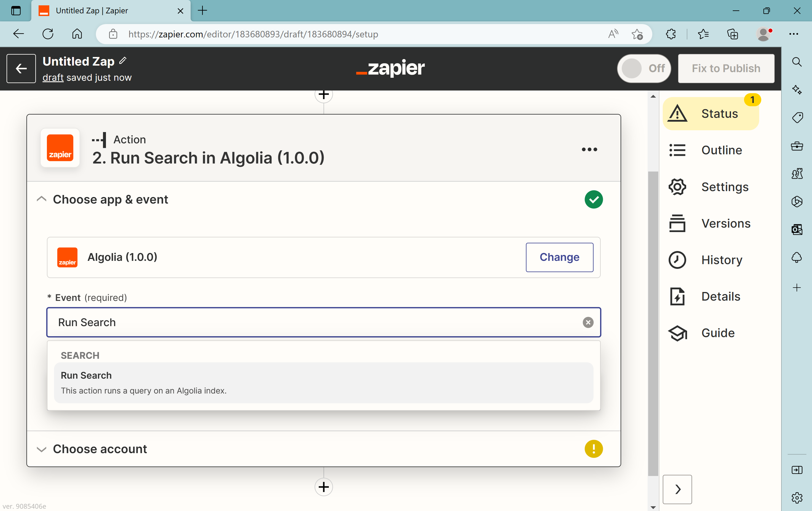The width and height of the screenshot is (812, 511).
Task: Add a step below the action card
Action: pos(323,487)
